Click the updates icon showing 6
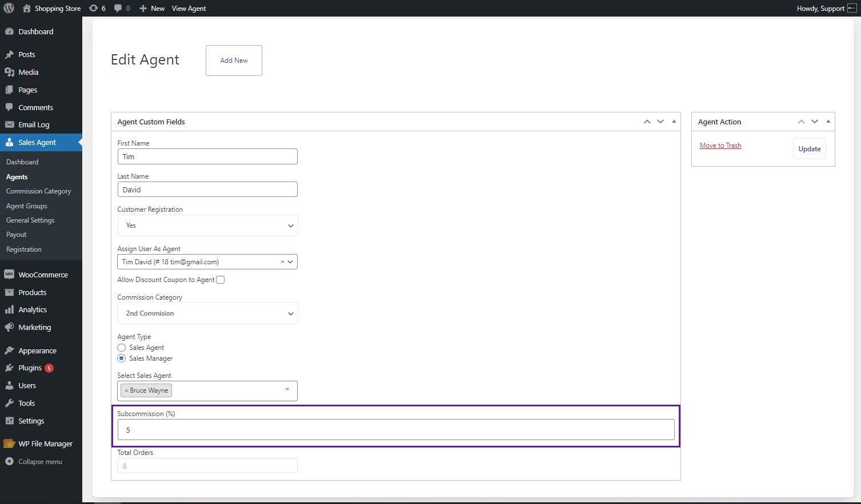 pos(94,8)
